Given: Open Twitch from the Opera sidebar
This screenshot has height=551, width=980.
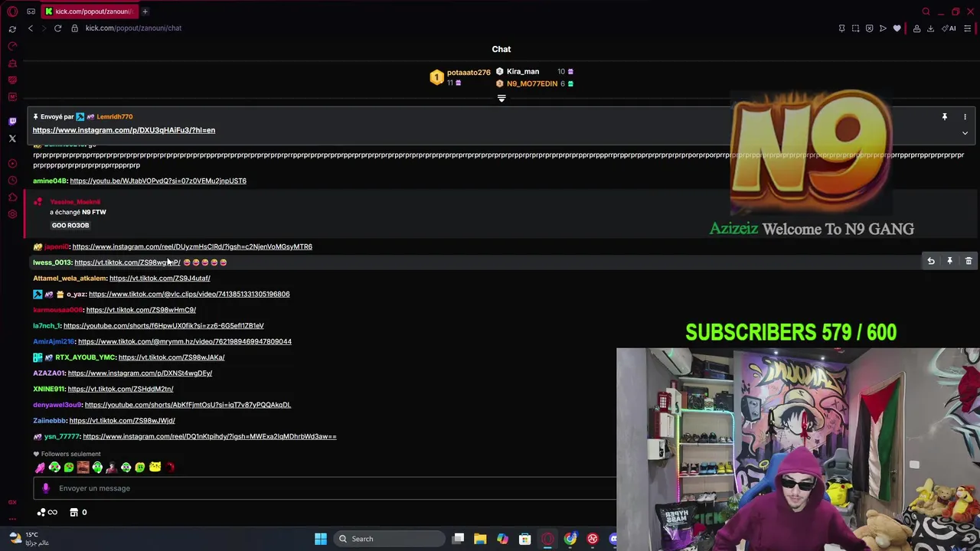Looking at the screenshot, I should click(12, 121).
